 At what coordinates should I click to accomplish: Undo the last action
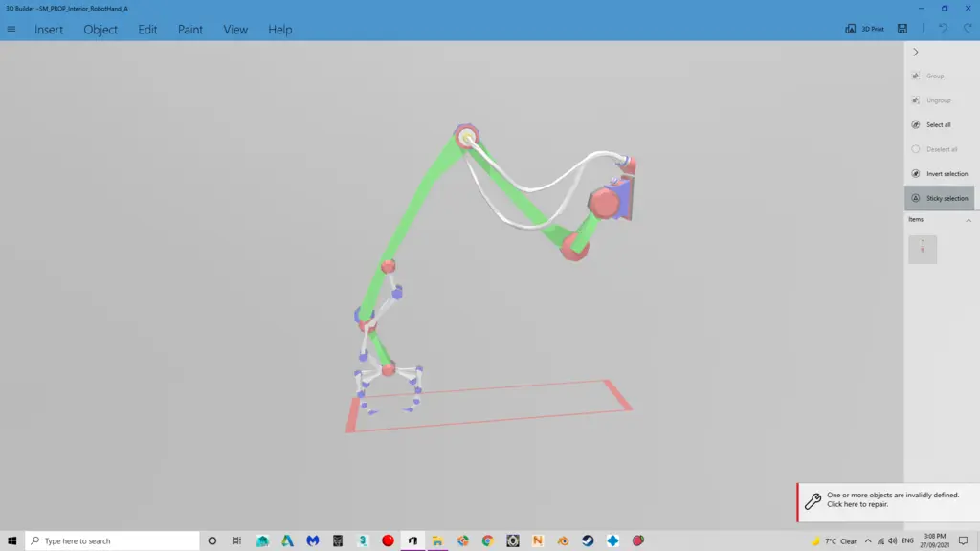[x=945, y=29]
